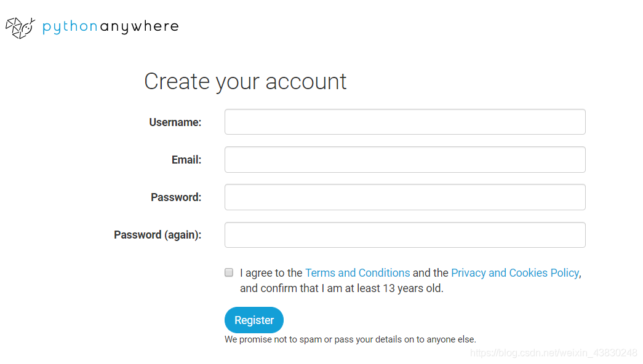The height and width of the screenshot is (364, 643).
Task: Open the Privacy and Cookies Policy link
Action: pyautogui.click(x=515, y=273)
